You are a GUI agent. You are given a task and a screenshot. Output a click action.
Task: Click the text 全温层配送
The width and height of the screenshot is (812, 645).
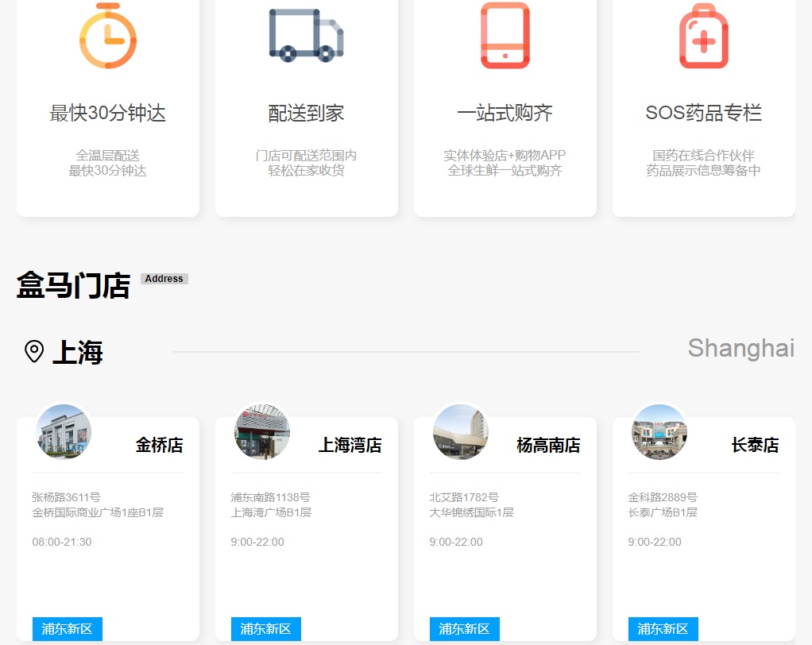pyautogui.click(x=108, y=156)
